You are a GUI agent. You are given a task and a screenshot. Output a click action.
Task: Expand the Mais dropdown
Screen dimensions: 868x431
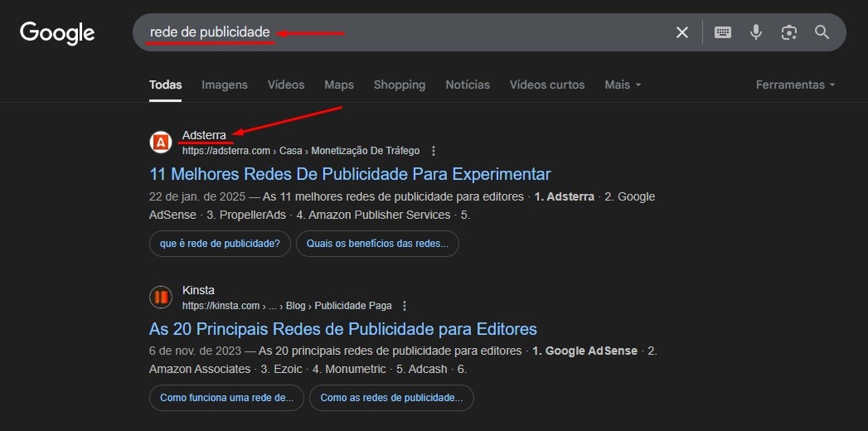point(623,85)
